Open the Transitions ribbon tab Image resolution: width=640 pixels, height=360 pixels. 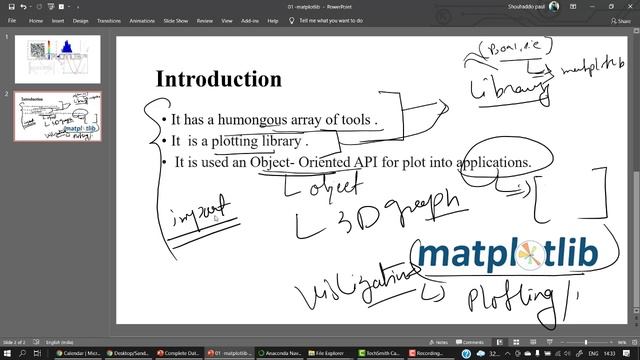pos(109,21)
